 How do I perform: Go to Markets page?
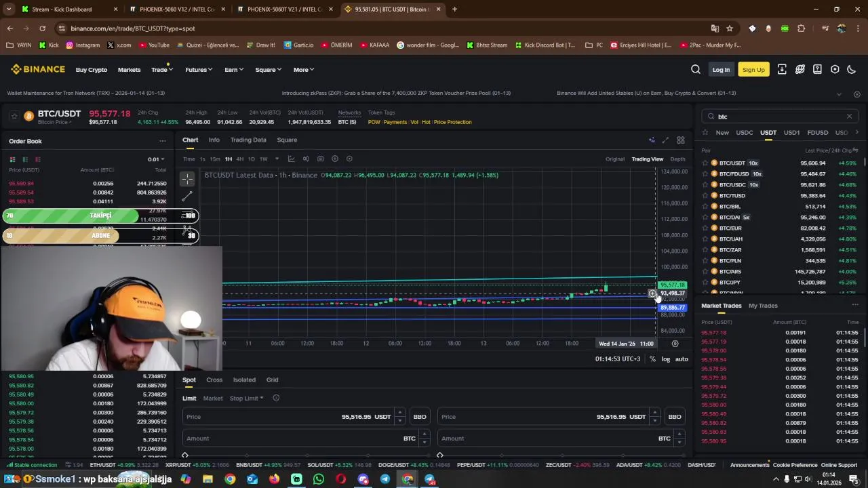(x=129, y=70)
